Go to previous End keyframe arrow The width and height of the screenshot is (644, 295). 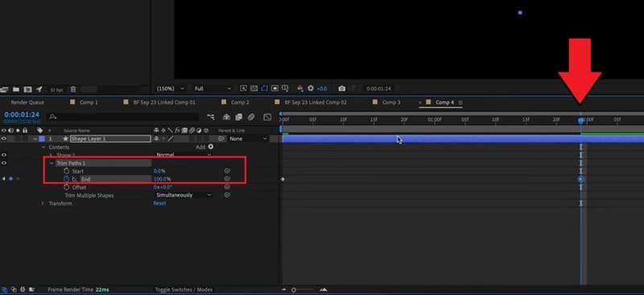[4, 179]
